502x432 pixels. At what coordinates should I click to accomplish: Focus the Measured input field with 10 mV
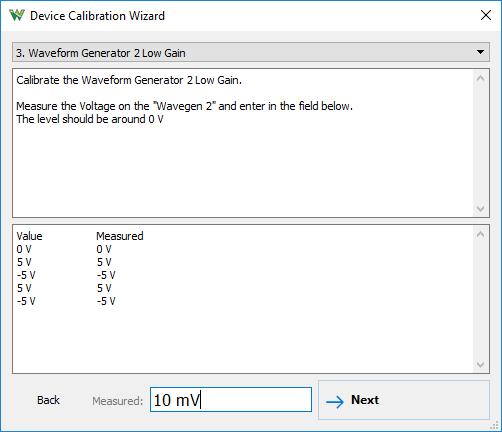click(x=231, y=400)
